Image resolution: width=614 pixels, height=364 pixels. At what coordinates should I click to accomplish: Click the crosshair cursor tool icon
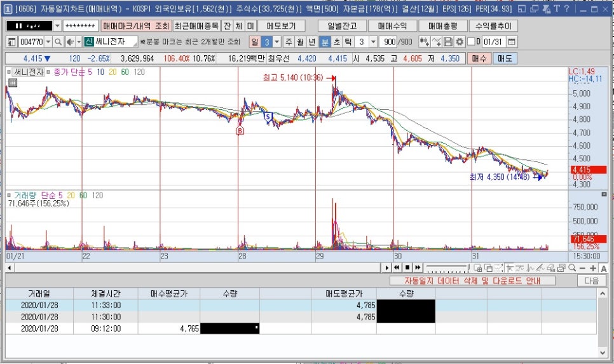[509, 268]
